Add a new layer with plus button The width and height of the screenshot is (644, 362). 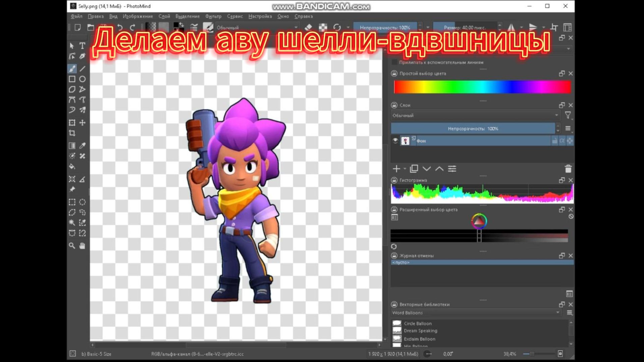396,169
